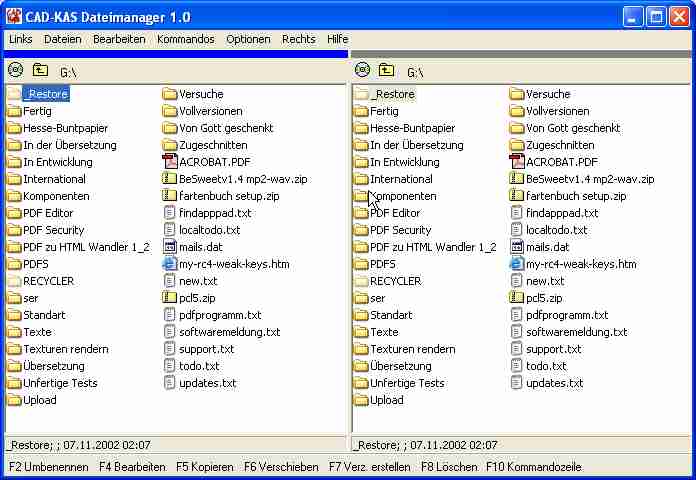The image size is (696, 480).
Task: Select ACROBAT.PDF icon in left panel
Action: click(170, 162)
